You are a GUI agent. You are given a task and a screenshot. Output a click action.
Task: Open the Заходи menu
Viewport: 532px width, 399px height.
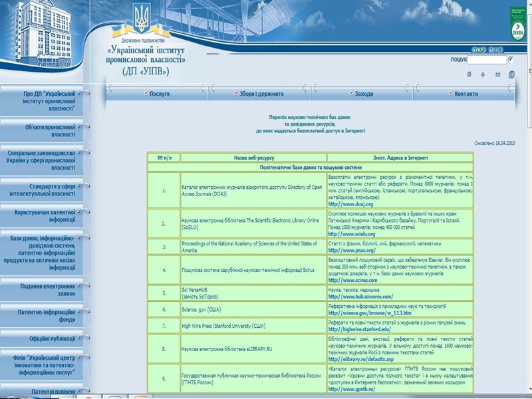tap(362, 94)
